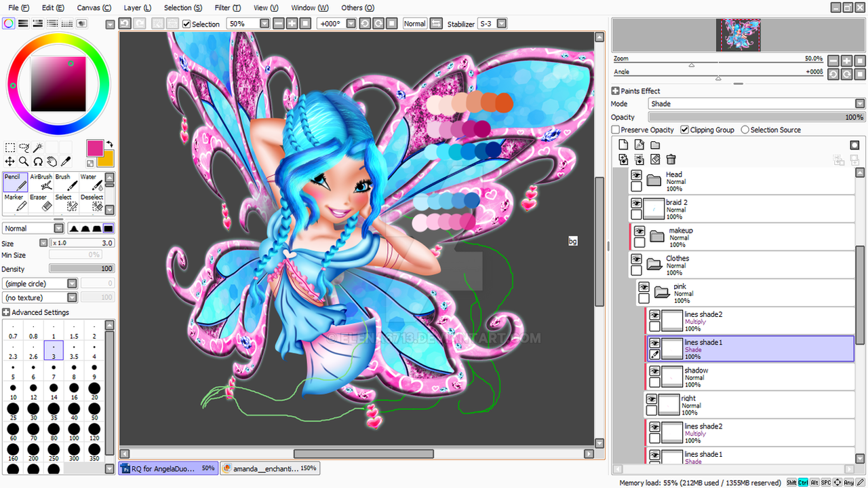Open the Stabilizer S-3 dropdown

click(501, 23)
